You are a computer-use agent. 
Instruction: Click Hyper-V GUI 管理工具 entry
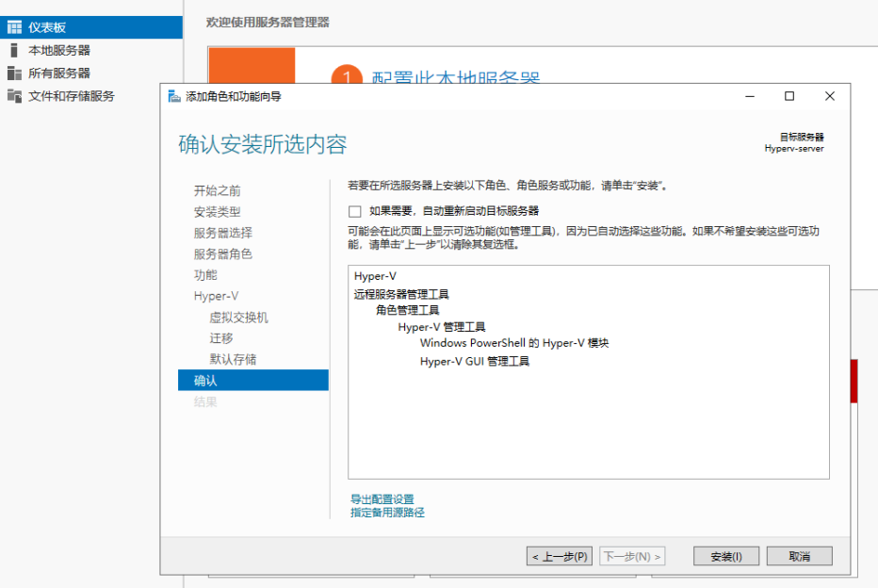[x=475, y=361]
